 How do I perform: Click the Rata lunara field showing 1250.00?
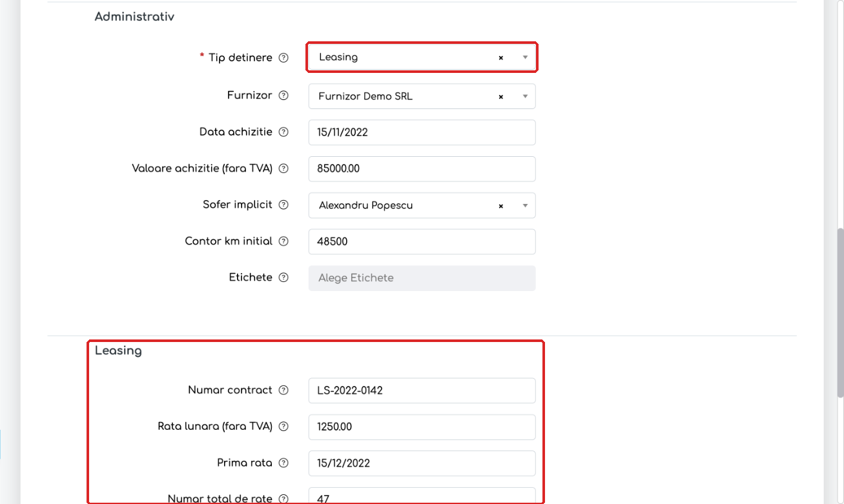(422, 427)
